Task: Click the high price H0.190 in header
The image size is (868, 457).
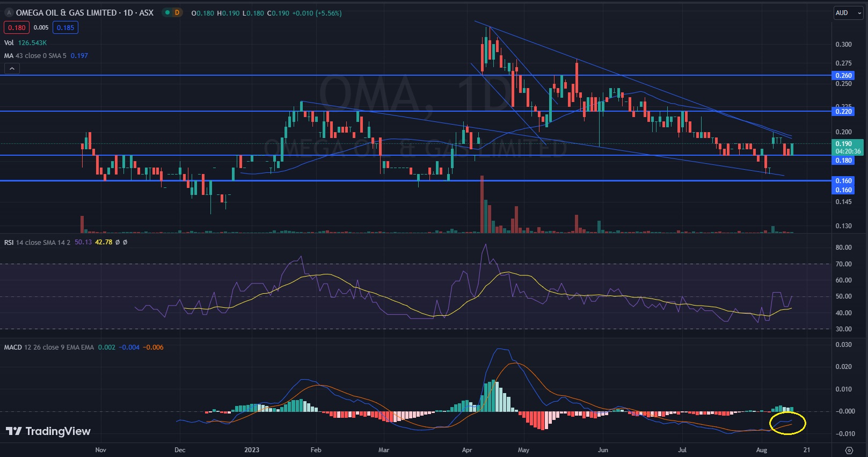Action: point(228,13)
